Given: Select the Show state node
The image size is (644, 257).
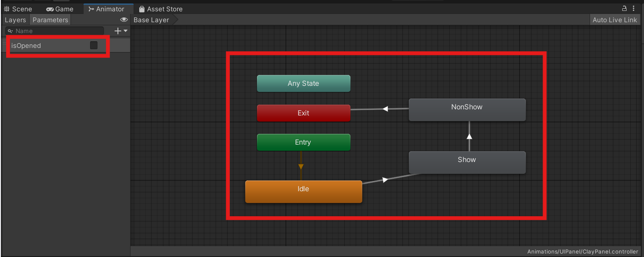Looking at the screenshot, I should (x=467, y=162).
